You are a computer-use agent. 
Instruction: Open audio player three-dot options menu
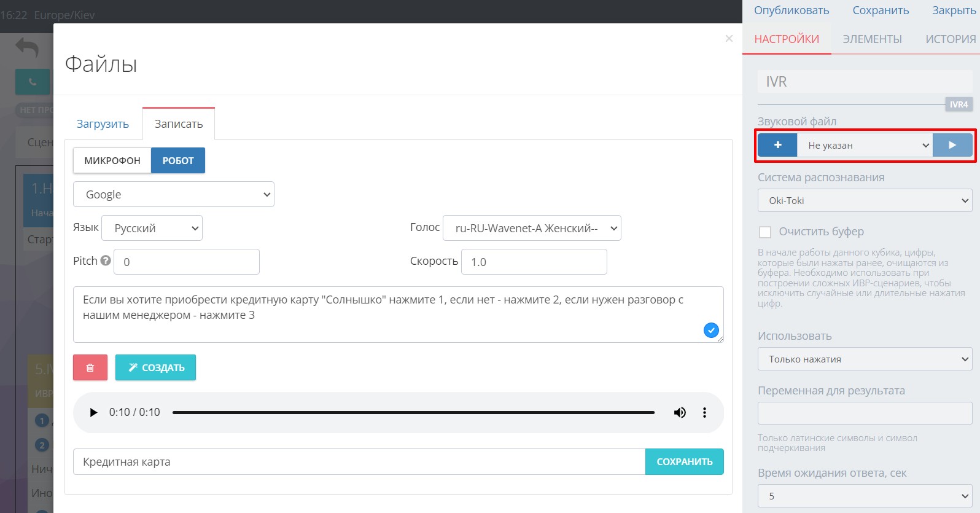click(704, 412)
